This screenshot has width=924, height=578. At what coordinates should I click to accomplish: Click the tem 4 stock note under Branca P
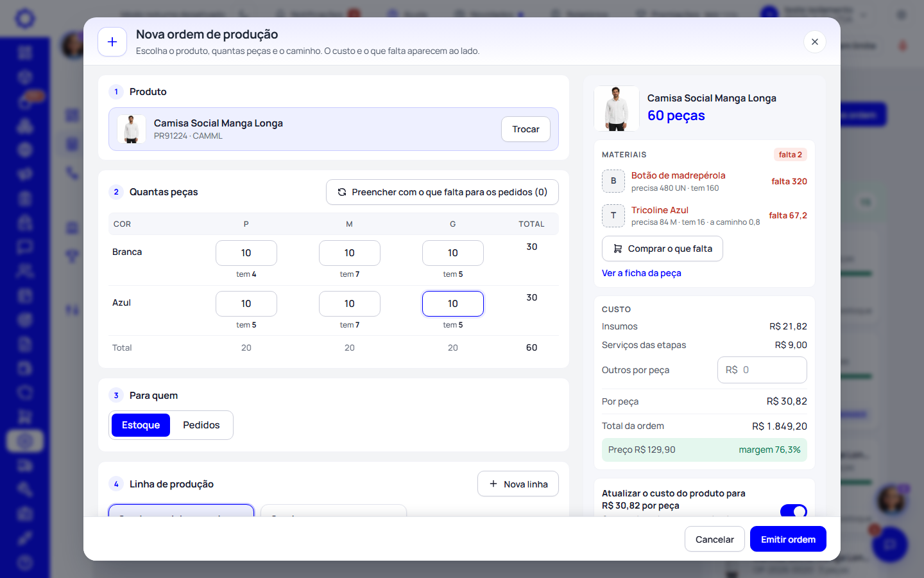click(246, 274)
